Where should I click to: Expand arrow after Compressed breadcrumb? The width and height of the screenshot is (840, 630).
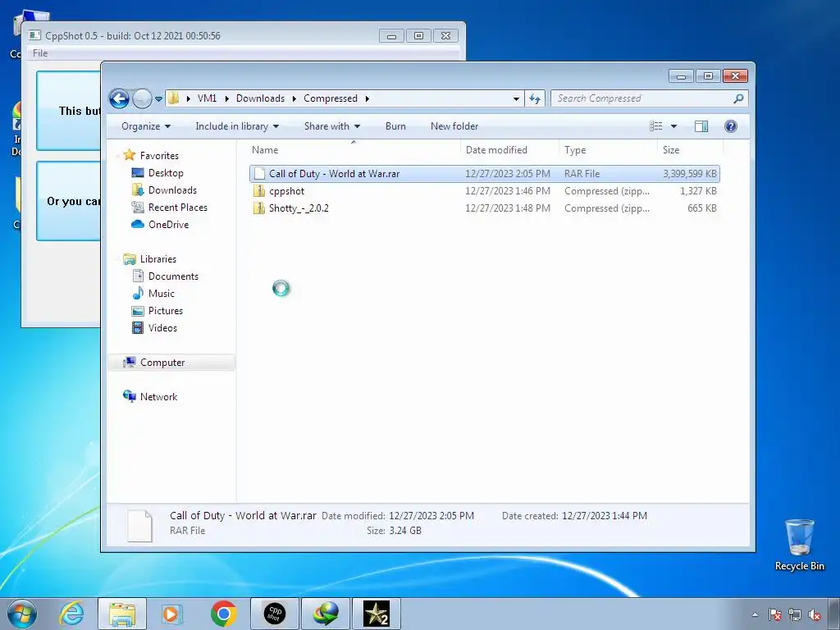click(367, 98)
